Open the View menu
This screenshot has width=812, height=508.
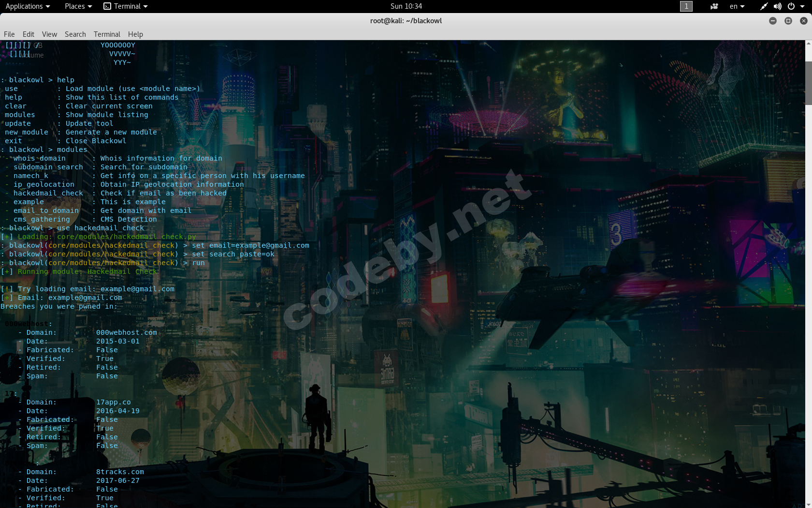pyautogui.click(x=49, y=34)
